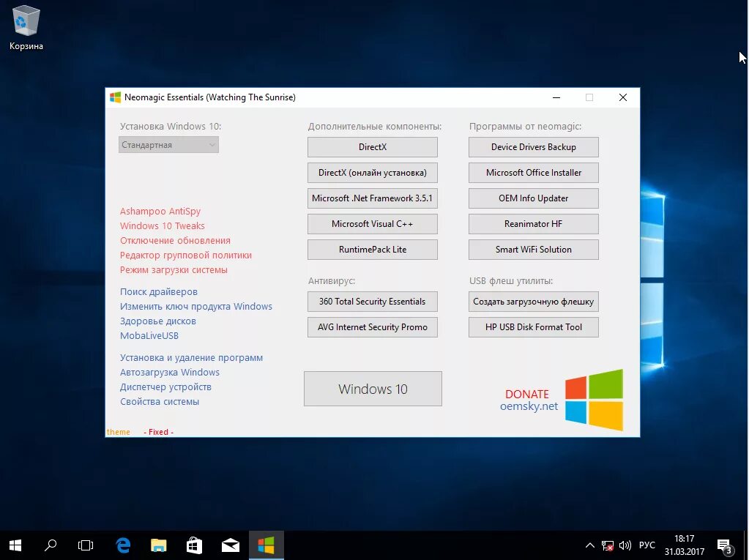Open File Explorer from taskbar
Image resolution: width=749 pixels, height=560 pixels.
tap(159, 545)
